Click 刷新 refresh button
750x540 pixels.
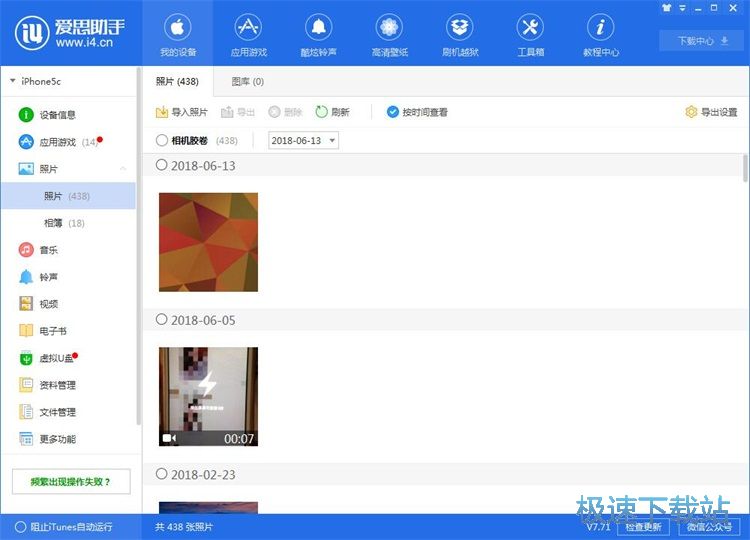(333, 112)
